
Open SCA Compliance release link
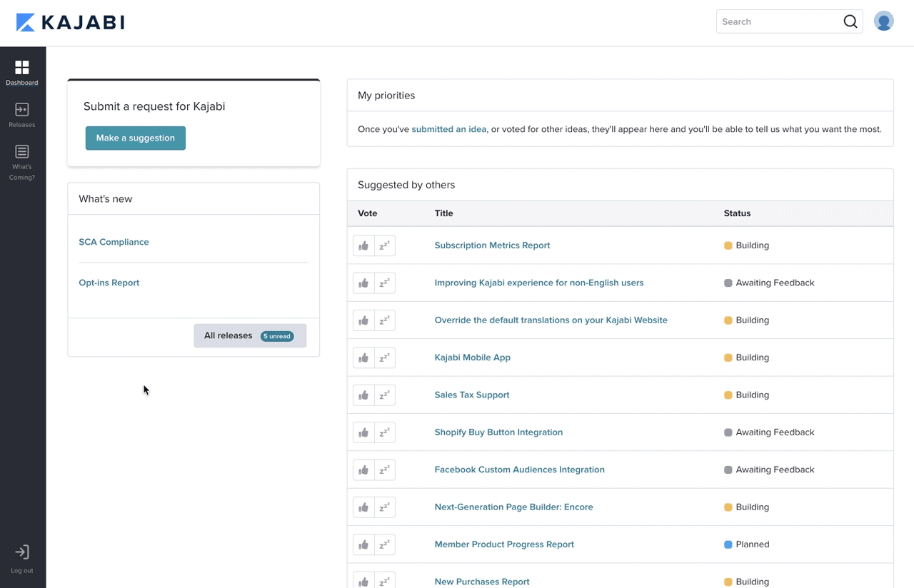click(x=114, y=242)
